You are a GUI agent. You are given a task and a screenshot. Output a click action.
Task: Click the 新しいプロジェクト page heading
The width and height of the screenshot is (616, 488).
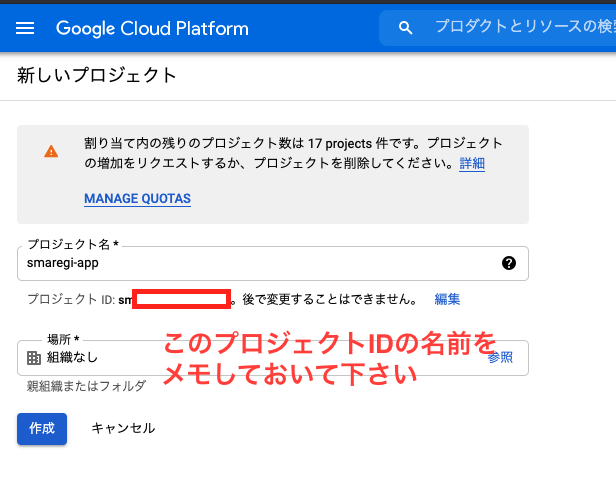click(97, 75)
